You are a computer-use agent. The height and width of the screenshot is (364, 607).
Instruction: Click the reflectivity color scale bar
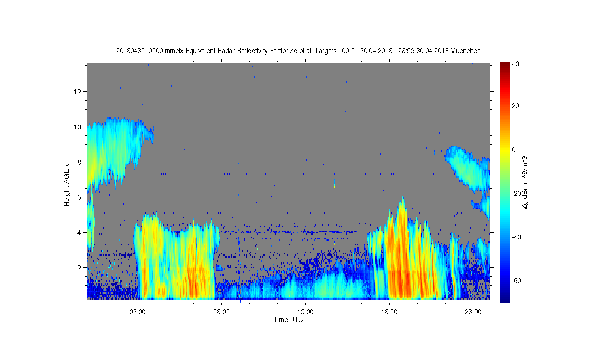pos(505,182)
